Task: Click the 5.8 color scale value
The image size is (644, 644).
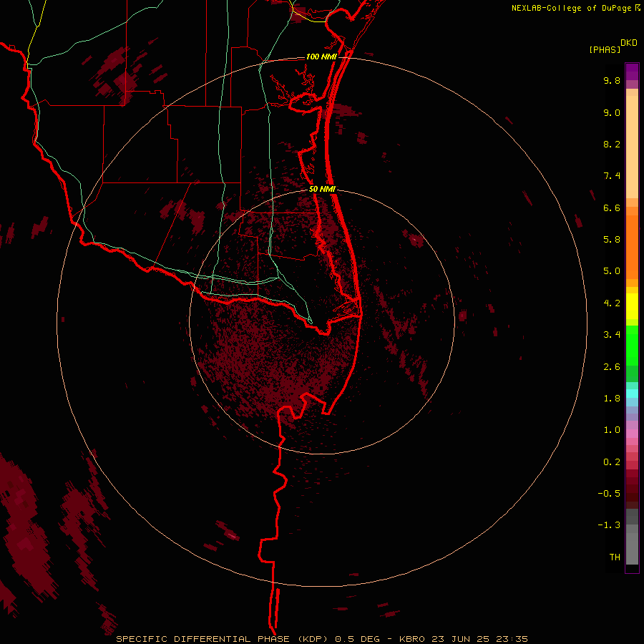Action: [x=612, y=240]
